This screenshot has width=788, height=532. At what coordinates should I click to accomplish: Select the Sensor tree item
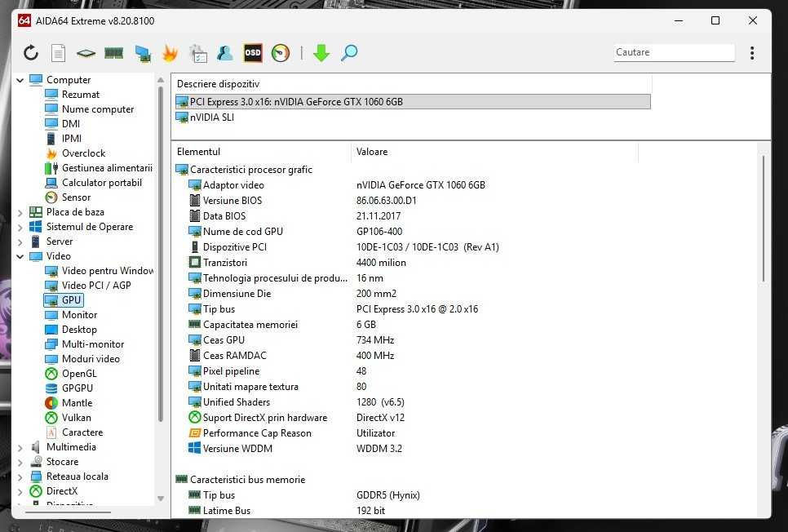[76, 197]
